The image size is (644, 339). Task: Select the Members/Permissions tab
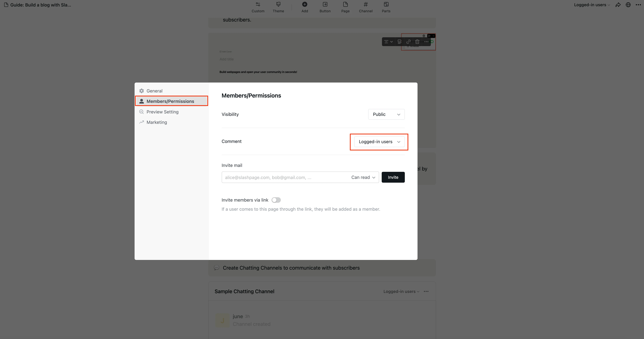pos(172,101)
